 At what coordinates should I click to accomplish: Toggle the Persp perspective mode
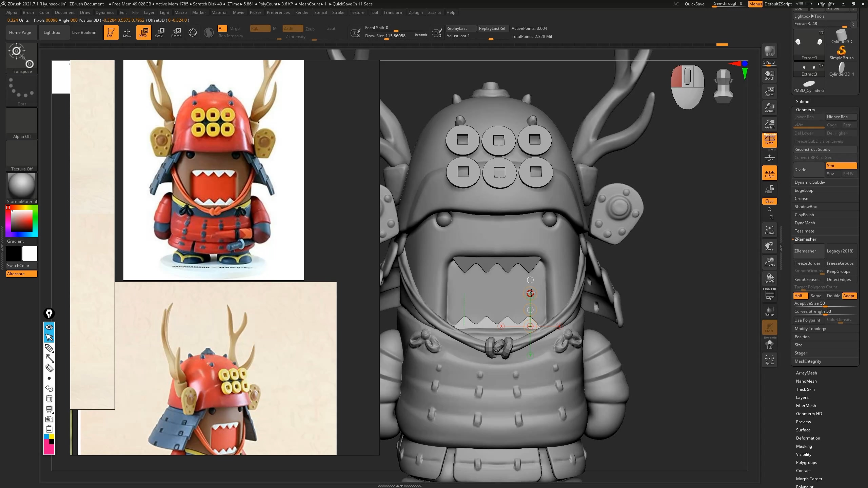(769, 140)
